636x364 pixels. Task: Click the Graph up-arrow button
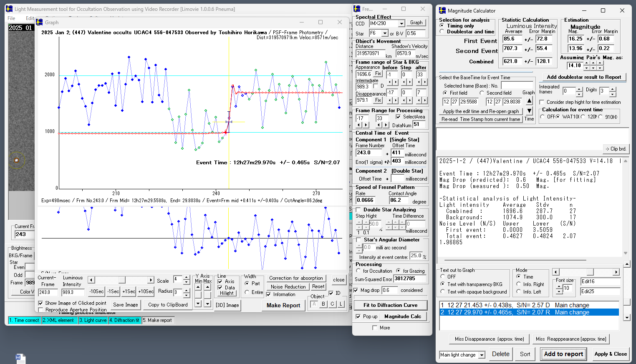pos(529,101)
